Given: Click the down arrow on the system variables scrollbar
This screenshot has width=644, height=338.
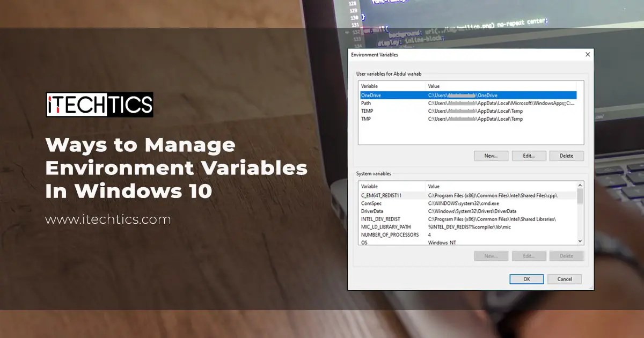Looking at the screenshot, I should tap(580, 241).
